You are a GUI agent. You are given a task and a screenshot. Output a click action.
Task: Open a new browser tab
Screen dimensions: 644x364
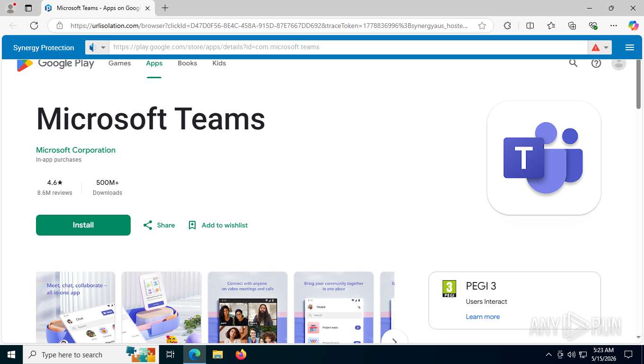[x=165, y=8]
